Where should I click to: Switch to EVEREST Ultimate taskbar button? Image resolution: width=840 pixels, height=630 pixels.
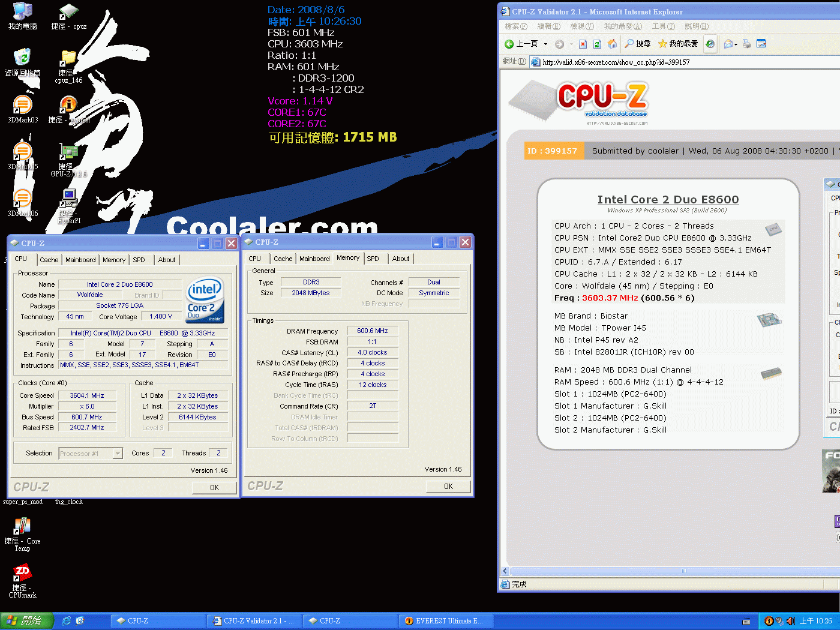(x=447, y=621)
